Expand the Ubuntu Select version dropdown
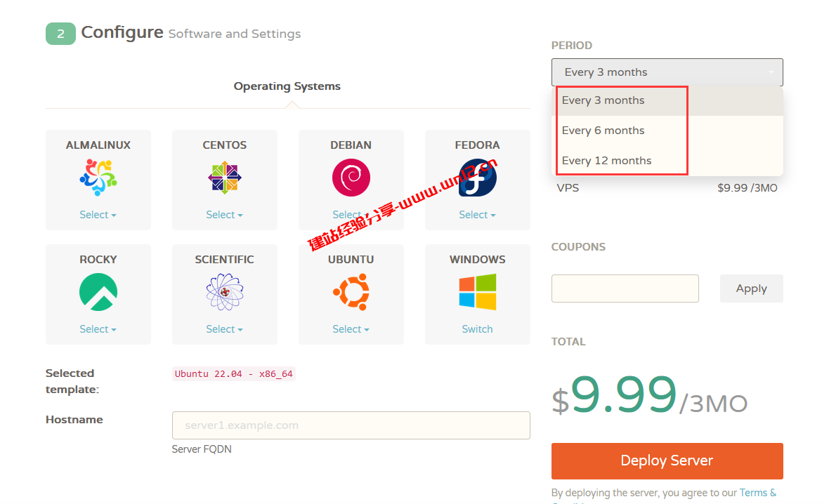 (x=351, y=329)
